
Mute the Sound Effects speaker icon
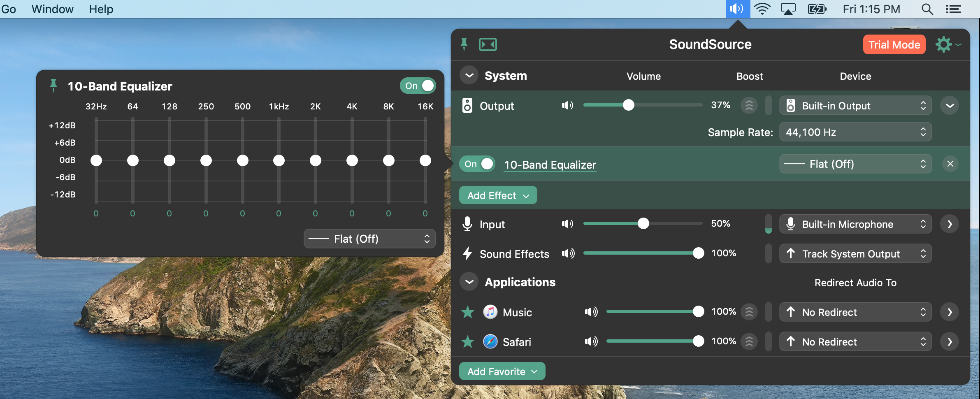pos(568,253)
